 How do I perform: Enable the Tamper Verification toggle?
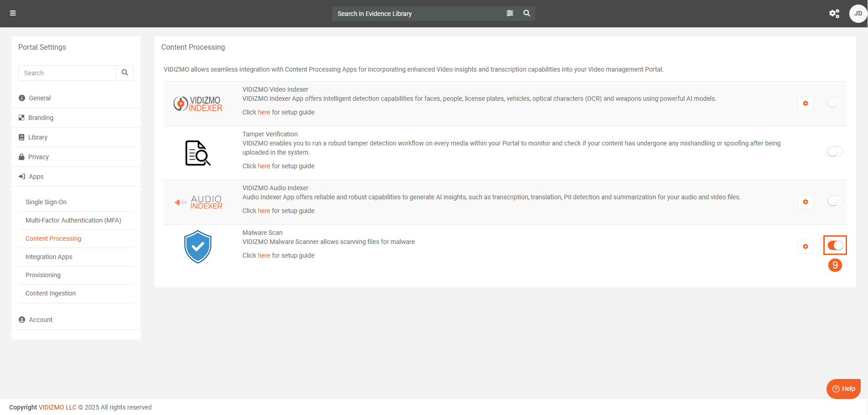tap(835, 152)
